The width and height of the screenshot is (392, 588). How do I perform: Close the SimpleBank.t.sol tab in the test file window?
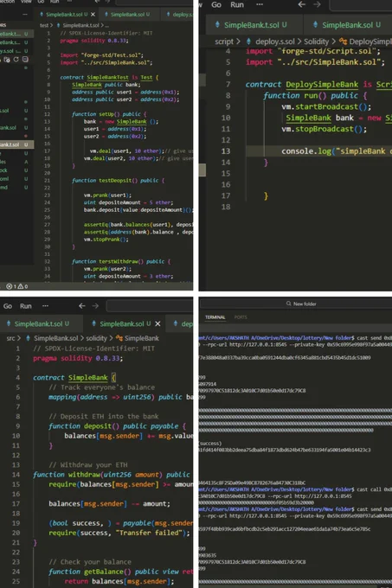pos(93,14)
